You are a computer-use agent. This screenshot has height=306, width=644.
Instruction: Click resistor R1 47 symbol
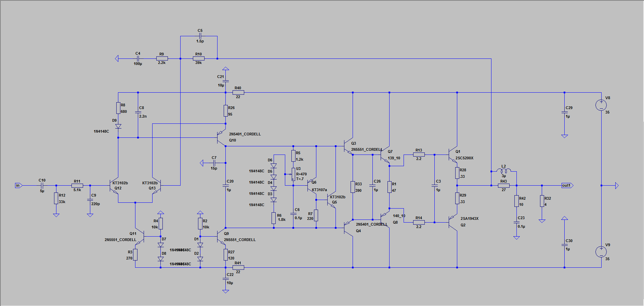click(x=389, y=187)
